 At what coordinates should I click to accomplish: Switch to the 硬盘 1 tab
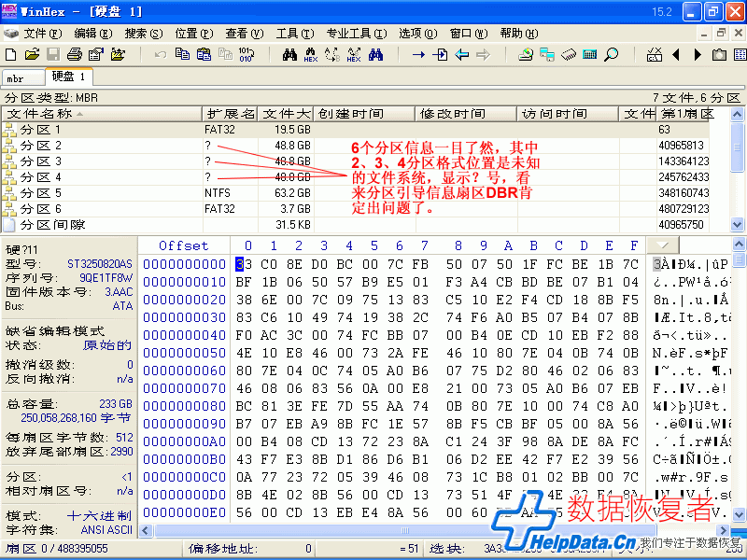68,77
